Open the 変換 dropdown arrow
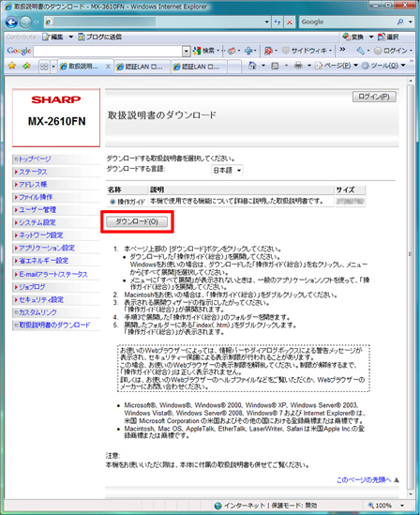 click(371, 37)
